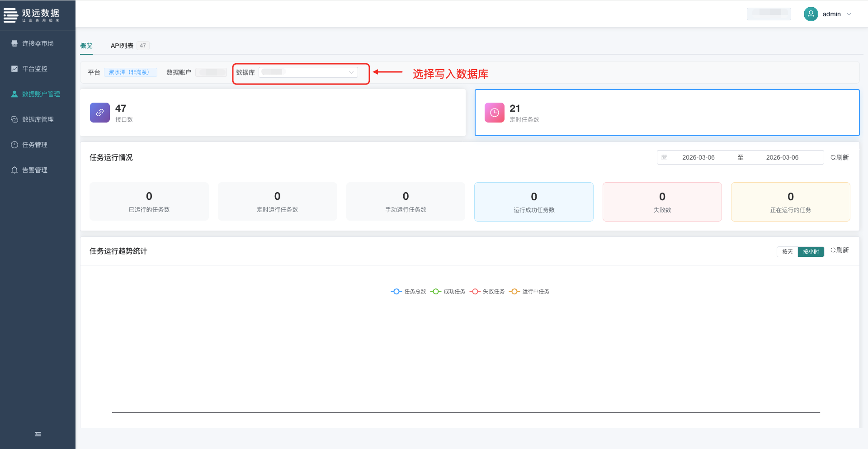Toggle 失败任务 series in chart legend
The height and width of the screenshot is (449, 868).
click(487, 292)
